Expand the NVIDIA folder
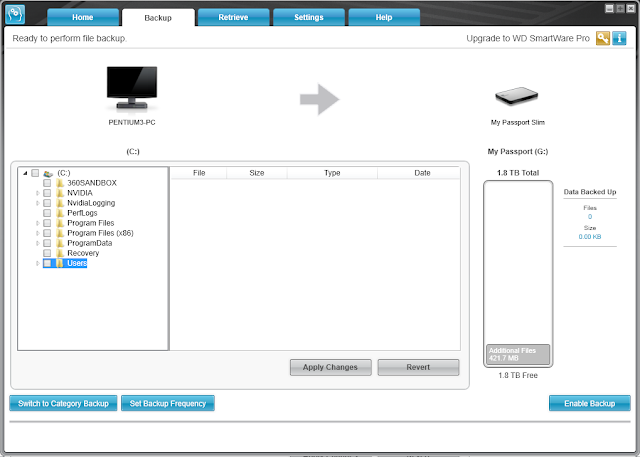Viewport: 640px width, 457px height. (x=38, y=193)
